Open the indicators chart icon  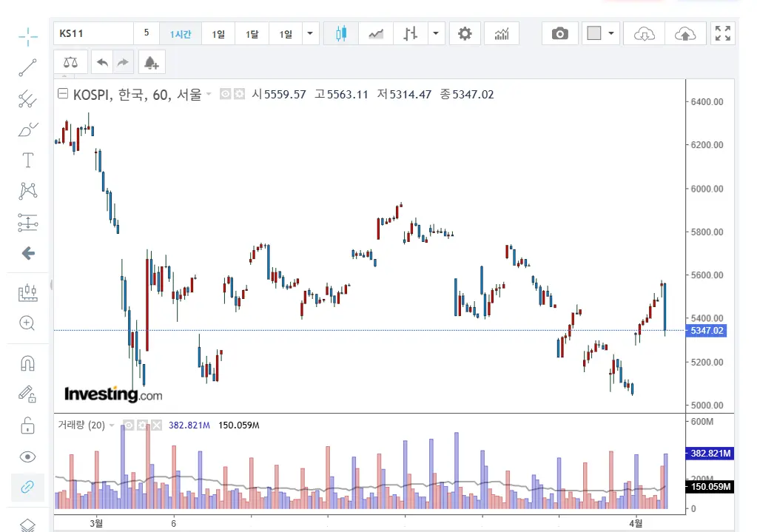[502, 33]
